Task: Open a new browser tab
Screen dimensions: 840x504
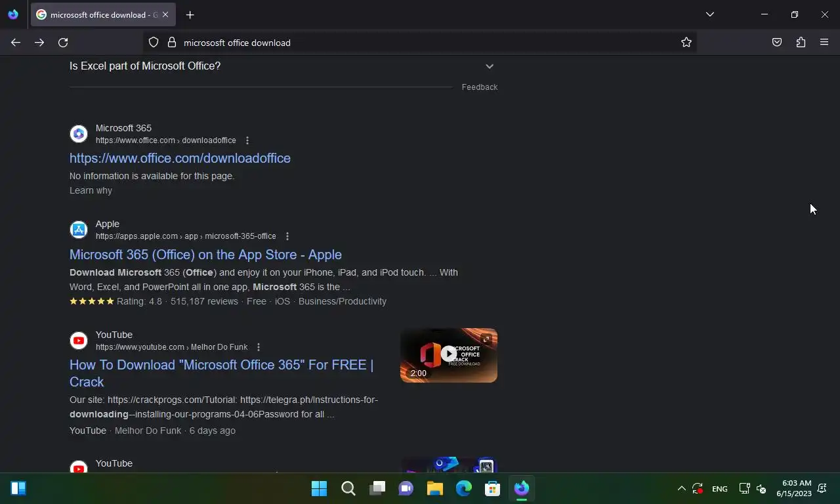Action: [190, 14]
